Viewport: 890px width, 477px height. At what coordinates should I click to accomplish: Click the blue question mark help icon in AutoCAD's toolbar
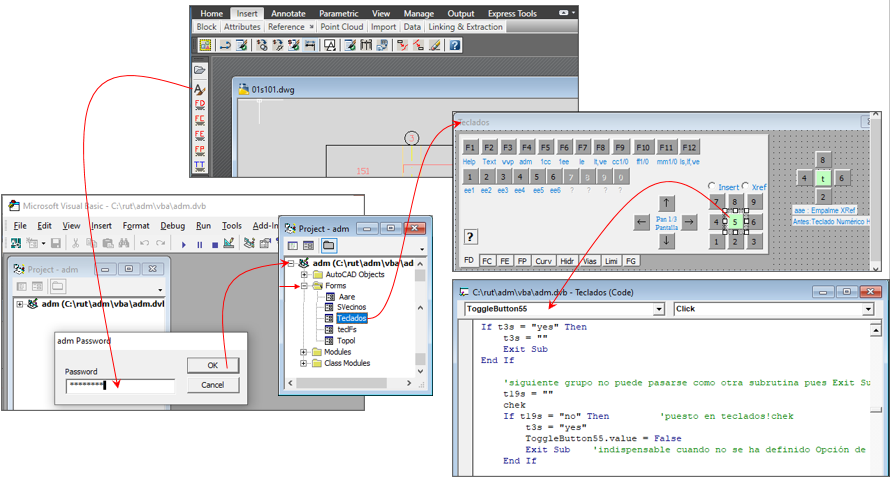pyautogui.click(x=455, y=45)
